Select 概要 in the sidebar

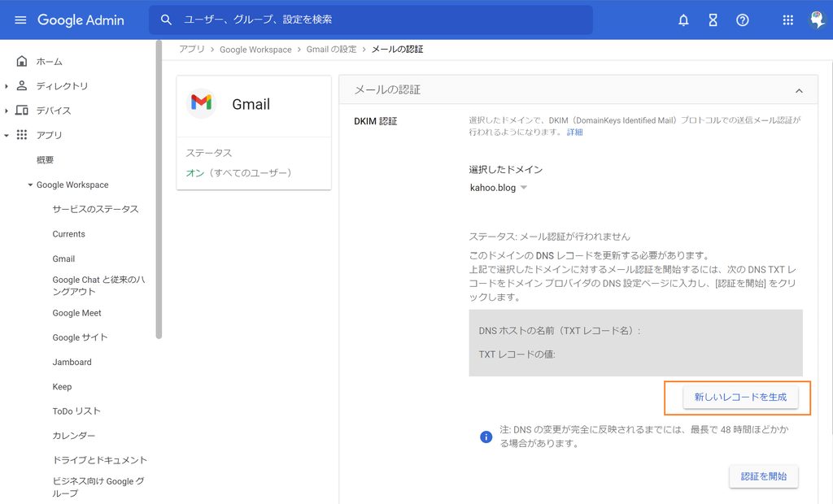[x=46, y=160]
